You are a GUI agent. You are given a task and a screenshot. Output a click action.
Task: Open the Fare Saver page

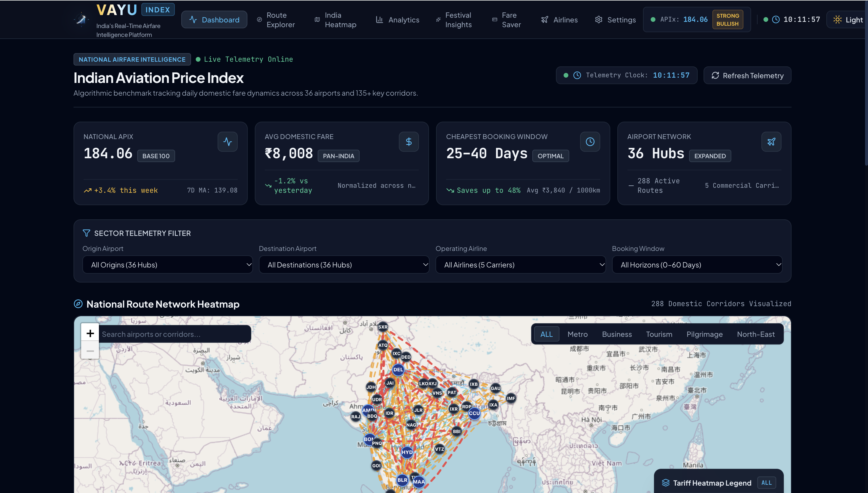[x=507, y=20]
